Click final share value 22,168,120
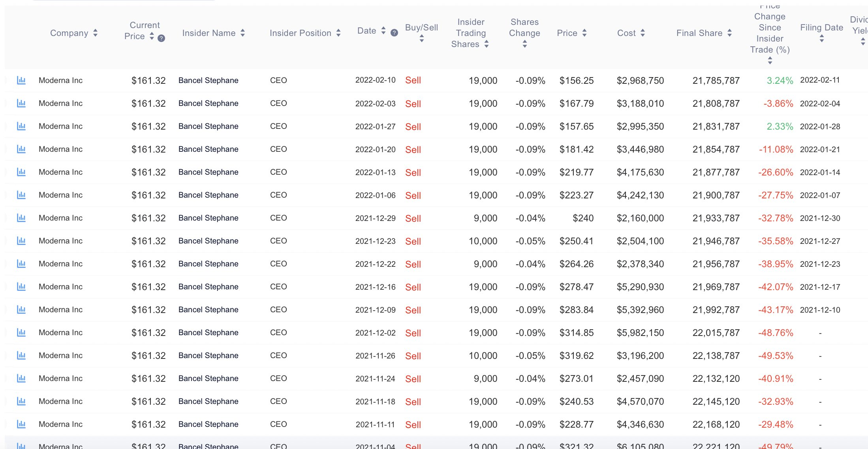This screenshot has height=449, width=868. 716,424
